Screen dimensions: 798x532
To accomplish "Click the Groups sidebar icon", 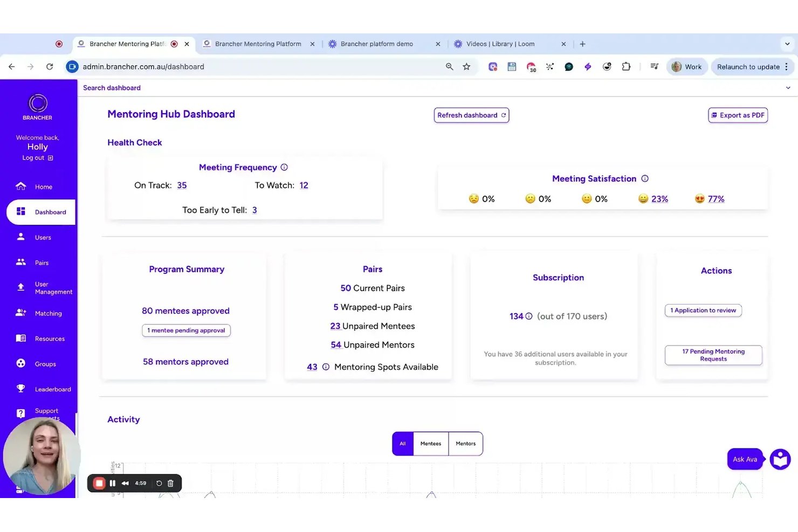I will point(21,363).
